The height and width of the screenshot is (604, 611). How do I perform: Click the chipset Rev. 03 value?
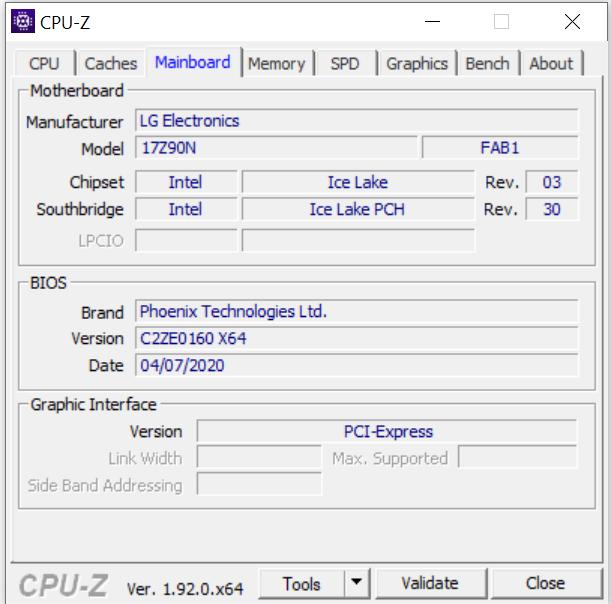[552, 182]
